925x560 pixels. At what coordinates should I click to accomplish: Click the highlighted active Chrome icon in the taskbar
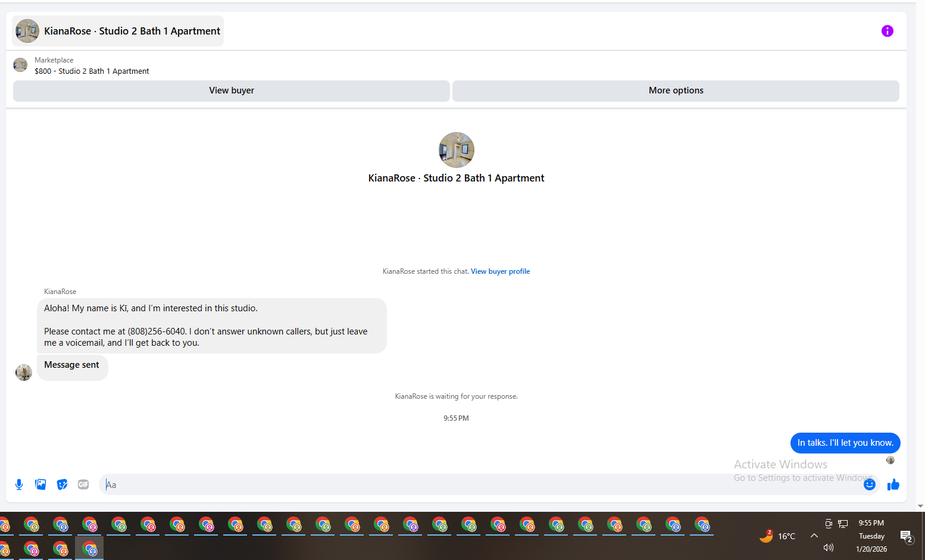pos(89,548)
